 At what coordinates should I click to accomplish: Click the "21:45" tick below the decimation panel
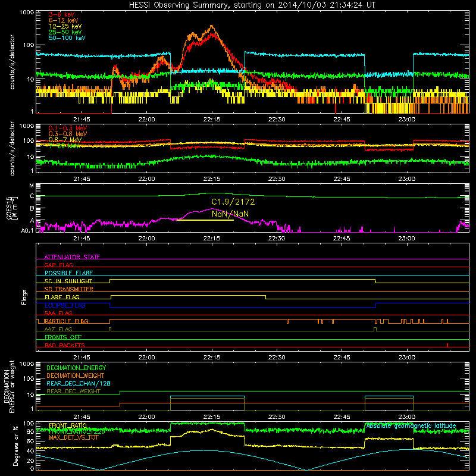[82, 417]
